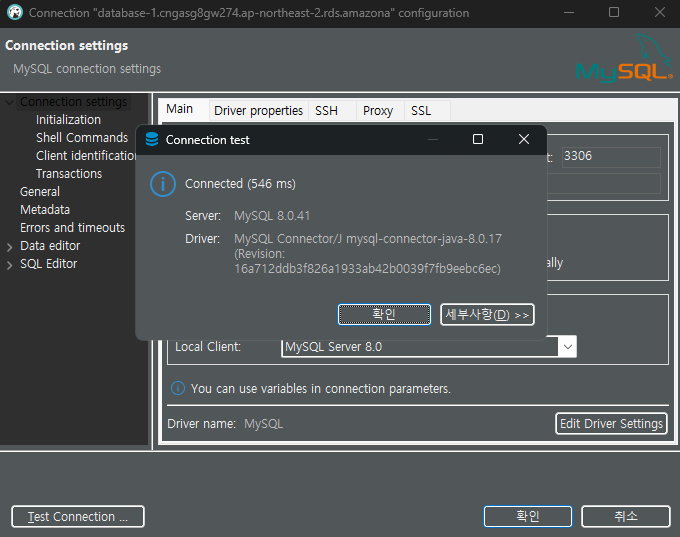Screen dimensions: 680x537
Task: Cancel configuration with 취소 button
Action: [626, 516]
